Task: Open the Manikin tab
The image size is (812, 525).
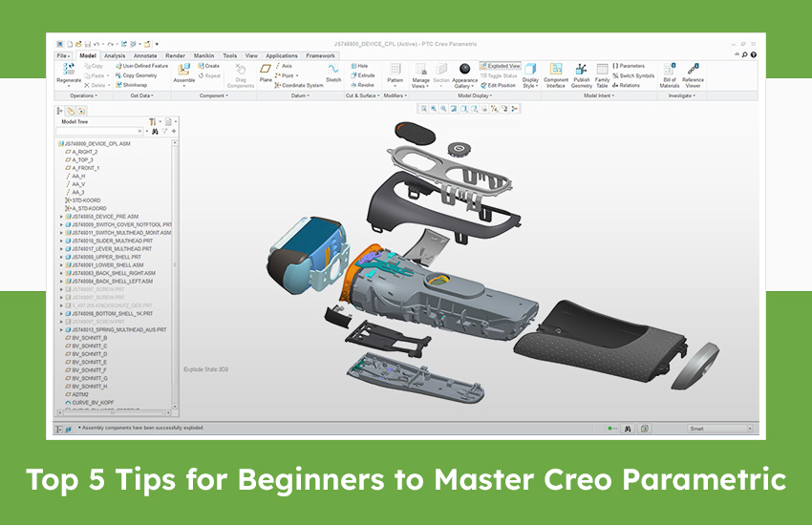Action: [204, 56]
